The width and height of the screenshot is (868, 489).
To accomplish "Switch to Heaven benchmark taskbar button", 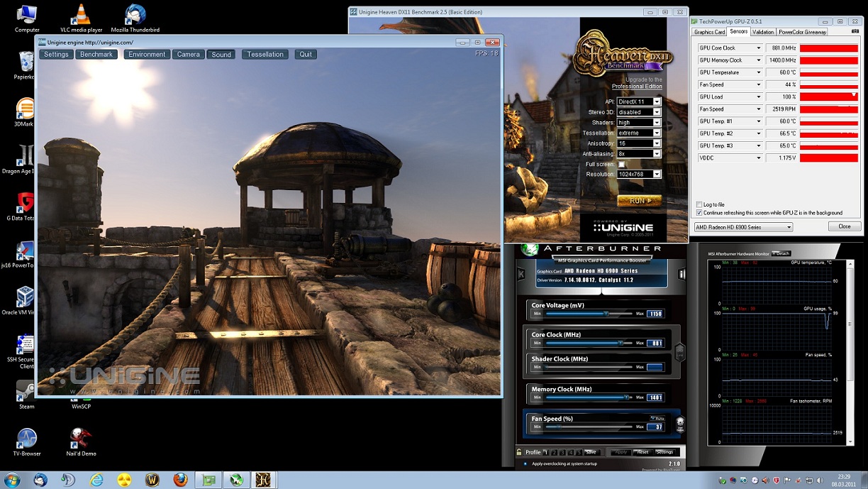I will click(x=263, y=480).
